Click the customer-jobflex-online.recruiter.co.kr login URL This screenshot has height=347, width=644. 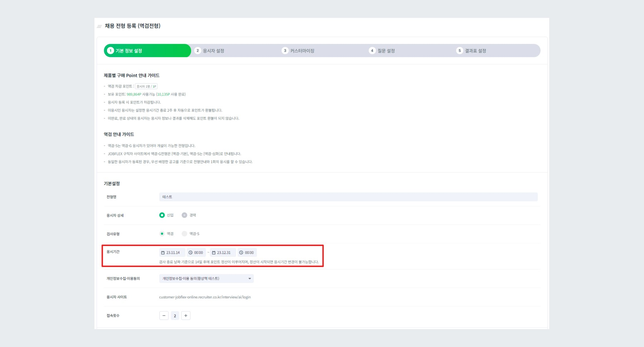coord(205,297)
